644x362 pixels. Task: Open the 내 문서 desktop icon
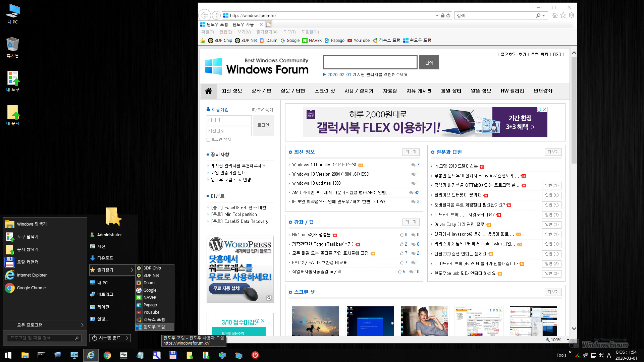tap(13, 115)
